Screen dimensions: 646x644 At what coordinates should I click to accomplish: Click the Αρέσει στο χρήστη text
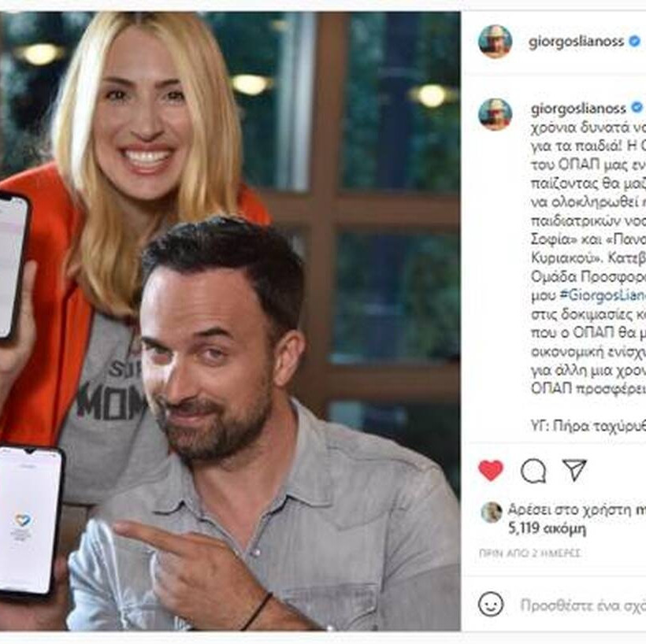click(x=570, y=509)
